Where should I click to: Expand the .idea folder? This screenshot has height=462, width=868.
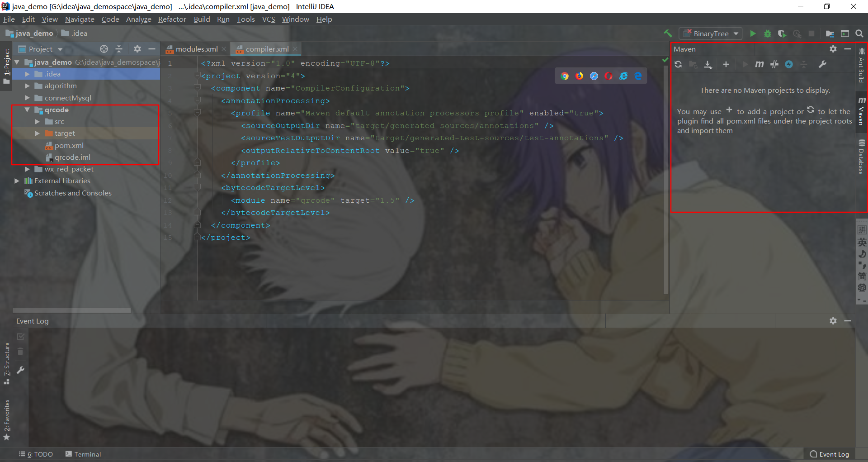click(27, 74)
